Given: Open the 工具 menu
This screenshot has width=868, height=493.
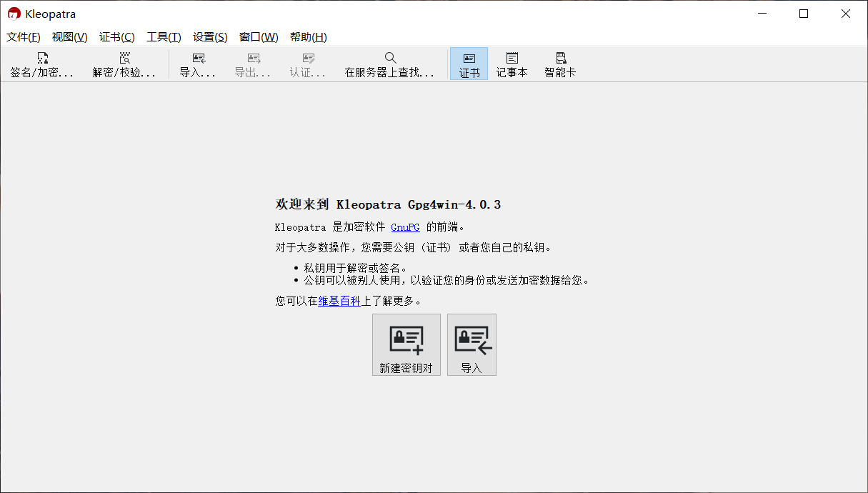Looking at the screenshot, I should [x=163, y=36].
